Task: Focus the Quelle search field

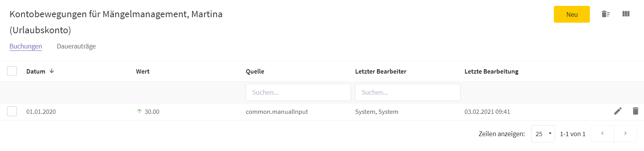Action: [x=298, y=92]
